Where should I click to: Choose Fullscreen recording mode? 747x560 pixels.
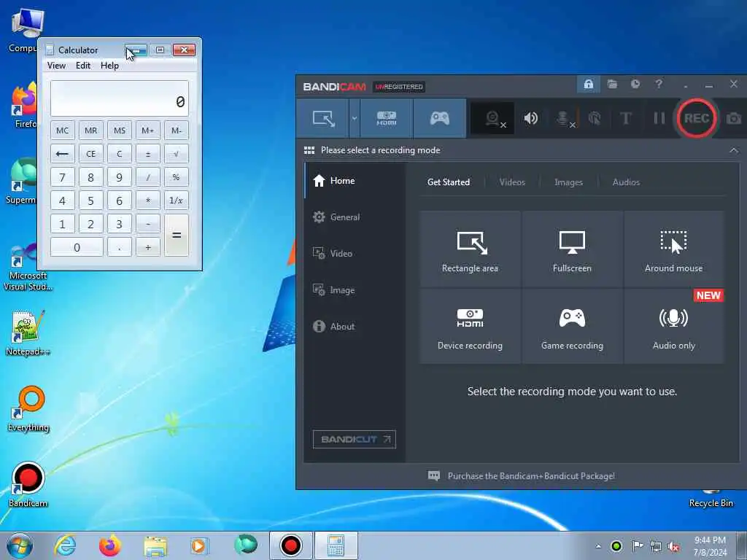click(x=572, y=249)
